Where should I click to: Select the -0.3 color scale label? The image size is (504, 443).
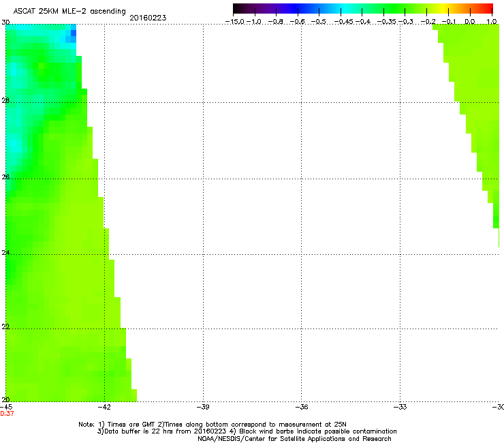pos(406,22)
